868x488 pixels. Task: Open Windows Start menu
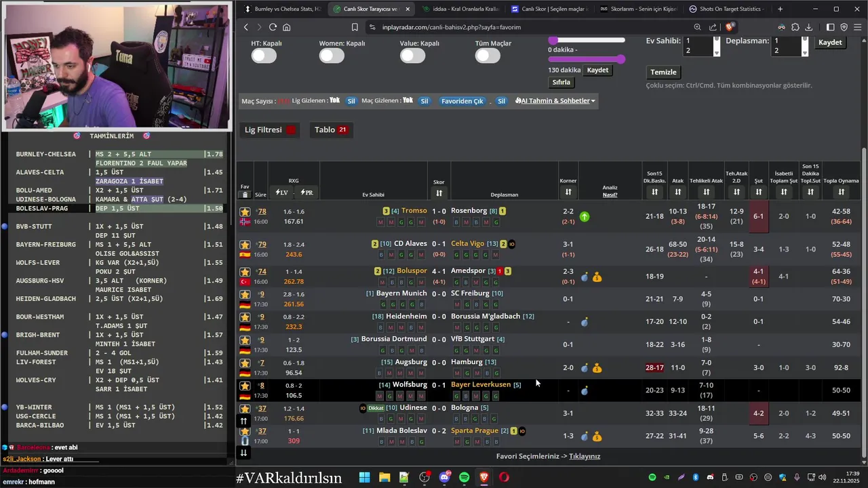tap(364, 477)
